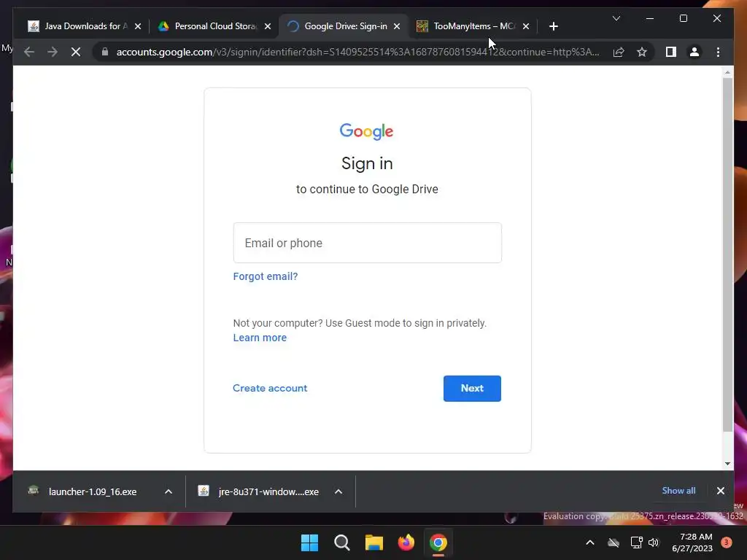
Task: Launch Firefox from the taskbar
Action: (x=406, y=542)
